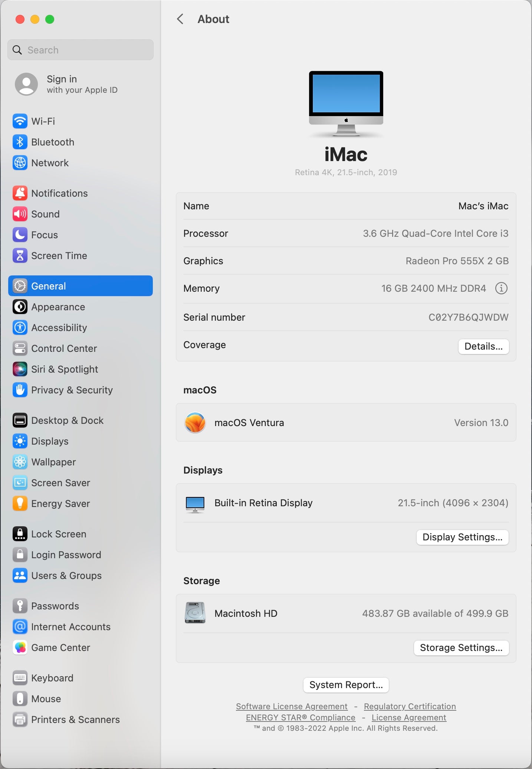Open Privacy & Security hand icon

click(x=20, y=390)
